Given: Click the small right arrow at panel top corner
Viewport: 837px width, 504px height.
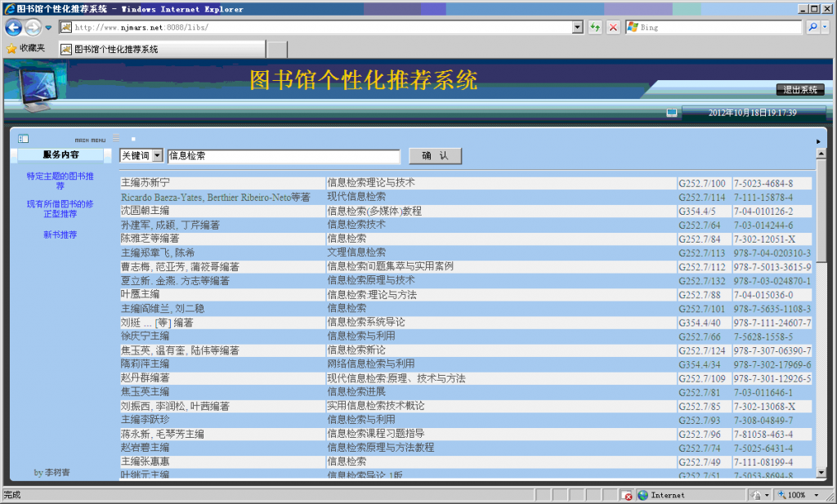Looking at the screenshot, I should point(818,141).
